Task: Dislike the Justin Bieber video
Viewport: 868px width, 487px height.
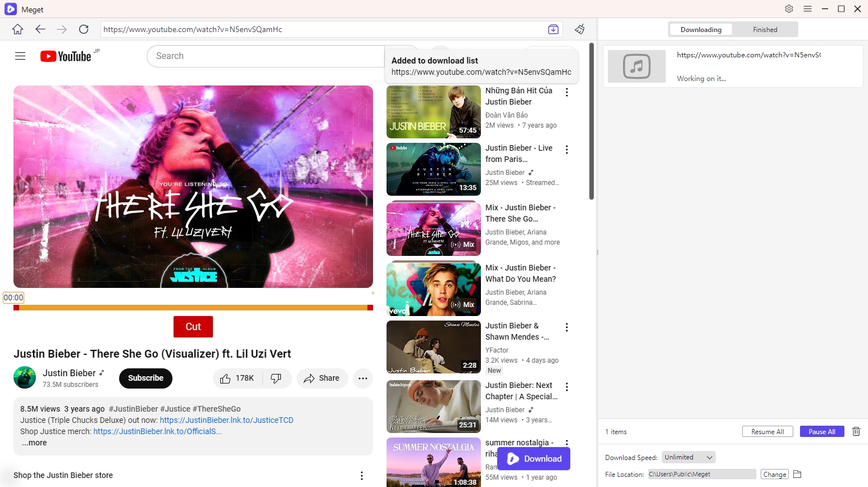Action: pos(276,378)
